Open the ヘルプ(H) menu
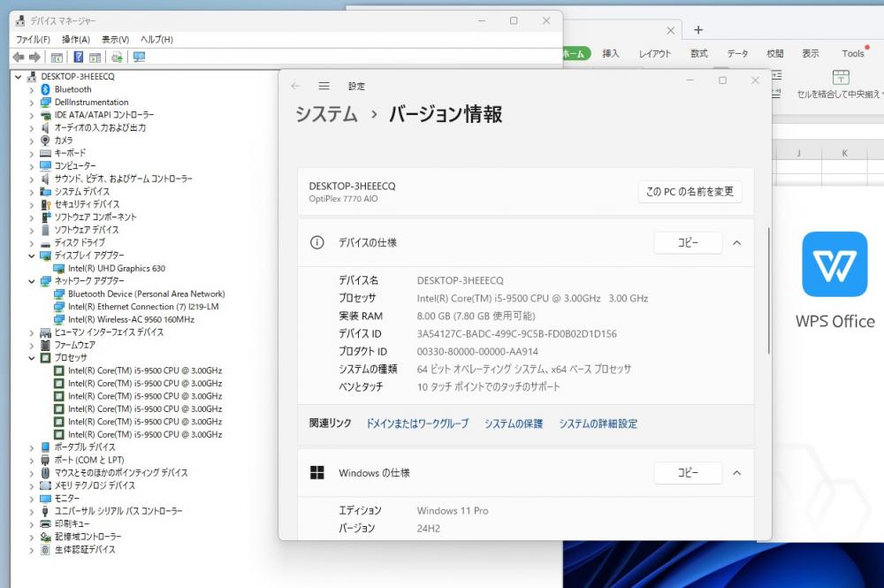The width and height of the screenshot is (884, 588). [x=156, y=40]
